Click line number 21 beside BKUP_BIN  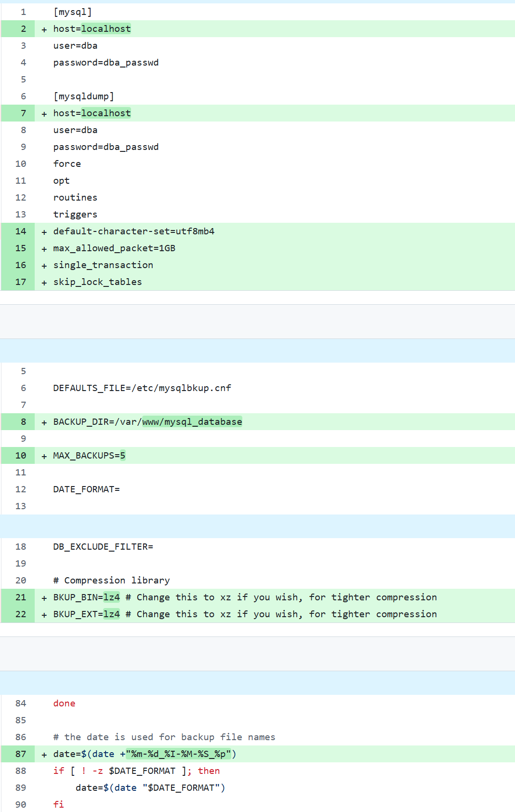click(x=21, y=597)
